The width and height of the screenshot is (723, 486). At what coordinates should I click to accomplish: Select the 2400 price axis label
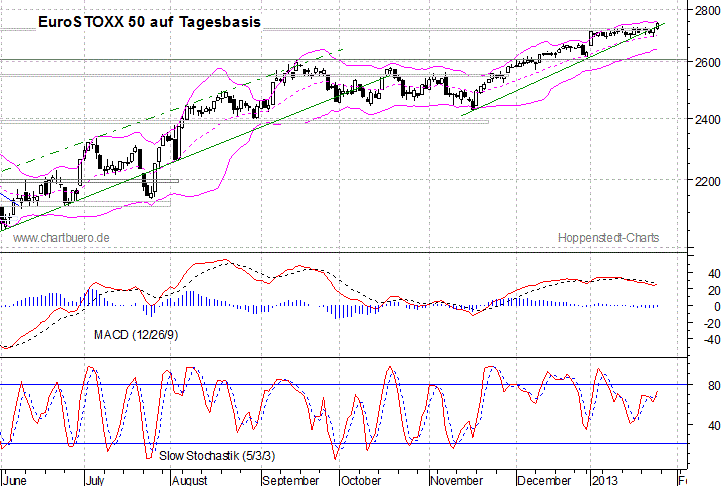point(707,119)
